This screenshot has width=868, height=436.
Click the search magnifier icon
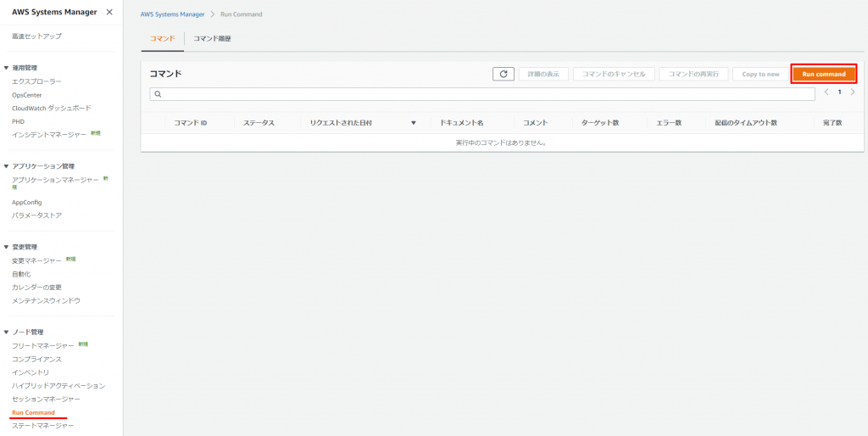coord(158,94)
